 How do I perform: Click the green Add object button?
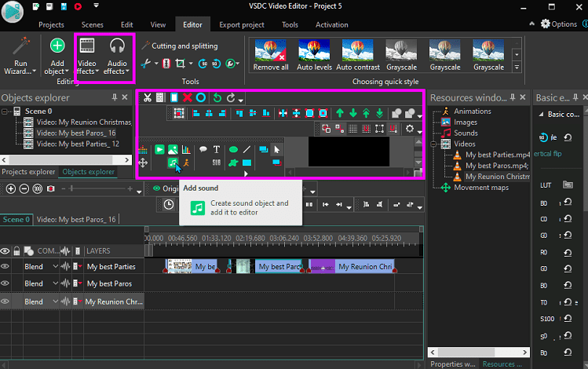coord(57,57)
